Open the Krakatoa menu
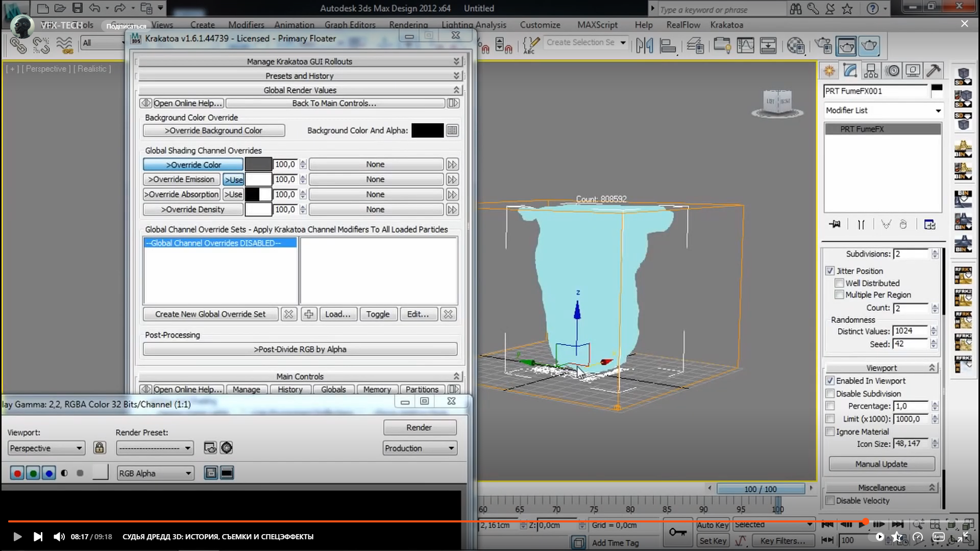 [x=726, y=25]
